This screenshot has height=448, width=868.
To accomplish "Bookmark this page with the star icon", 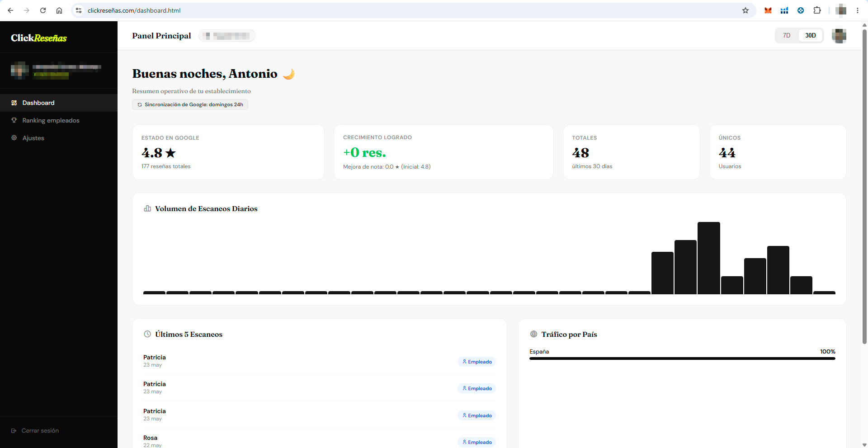I will click(x=745, y=10).
